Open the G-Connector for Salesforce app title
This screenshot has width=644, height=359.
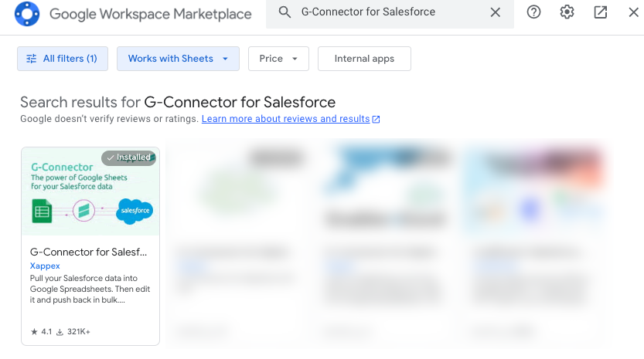tap(88, 252)
